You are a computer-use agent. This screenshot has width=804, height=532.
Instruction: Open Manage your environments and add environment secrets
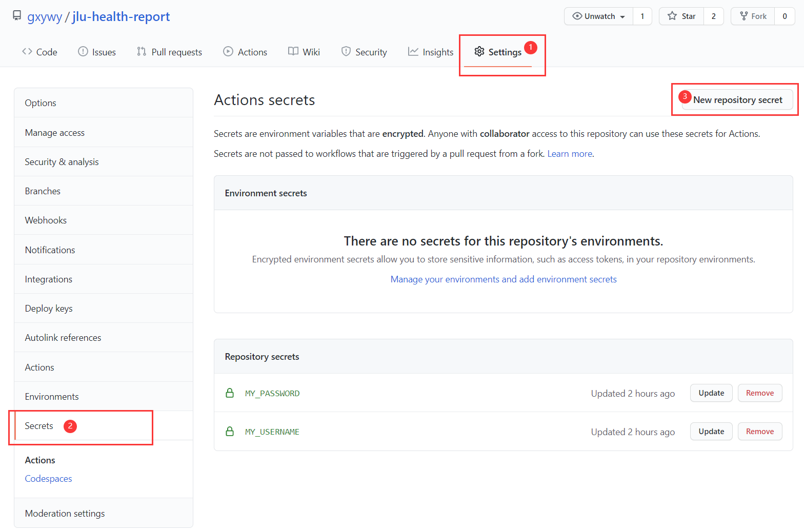coord(504,279)
